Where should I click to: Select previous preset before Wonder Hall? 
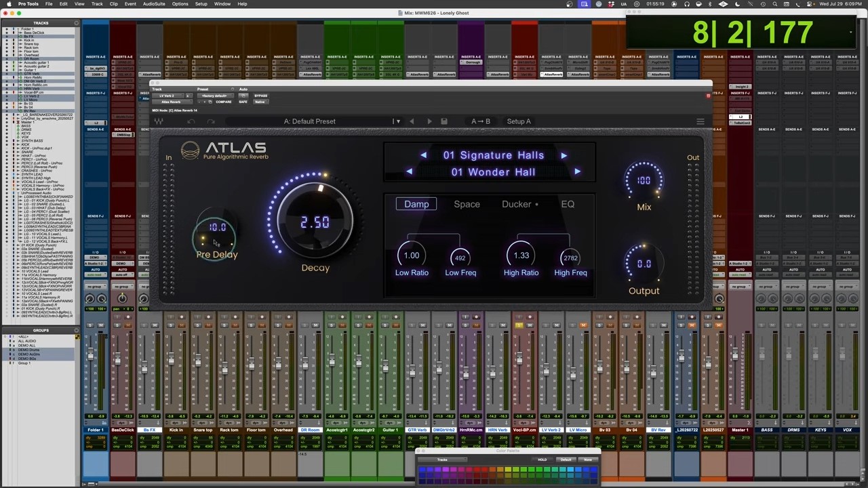coord(410,172)
